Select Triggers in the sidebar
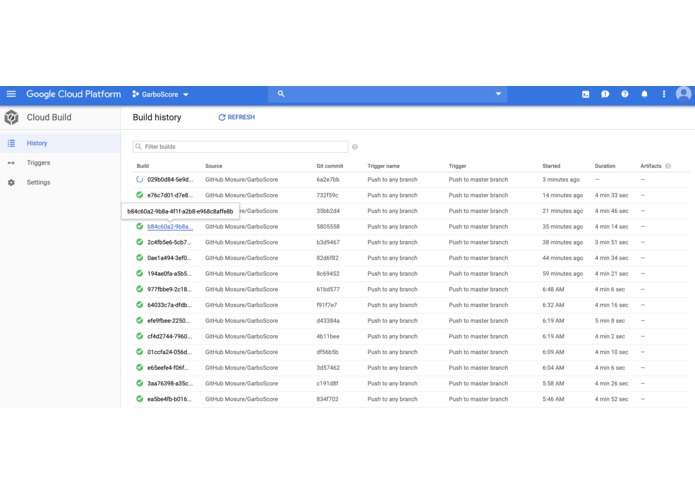Image resolution: width=695 pixels, height=494 pixels. (x=60, y=163)
